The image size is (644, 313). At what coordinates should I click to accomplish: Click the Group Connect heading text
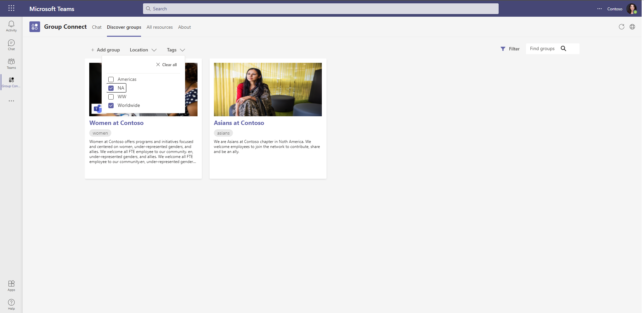click(65, 27)
